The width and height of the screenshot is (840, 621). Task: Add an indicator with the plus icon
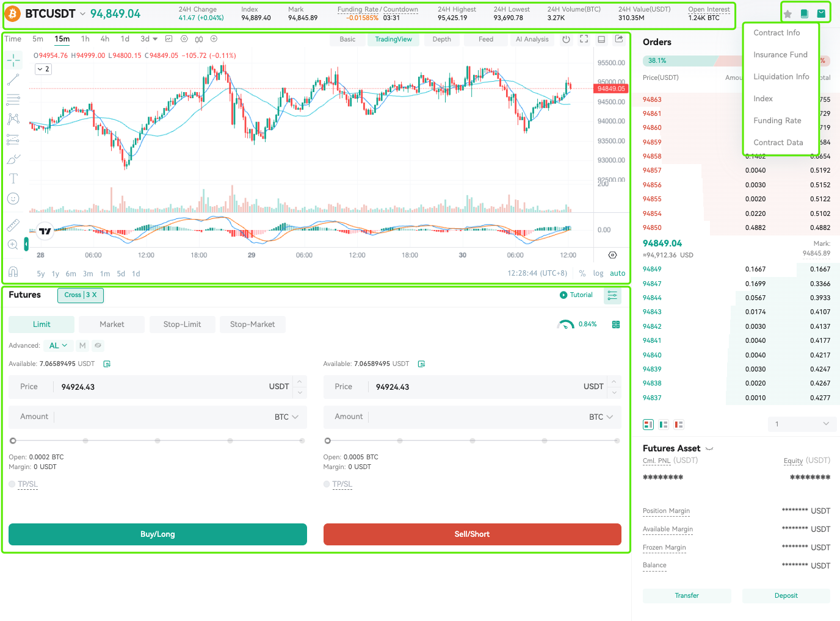pos(214,39)
